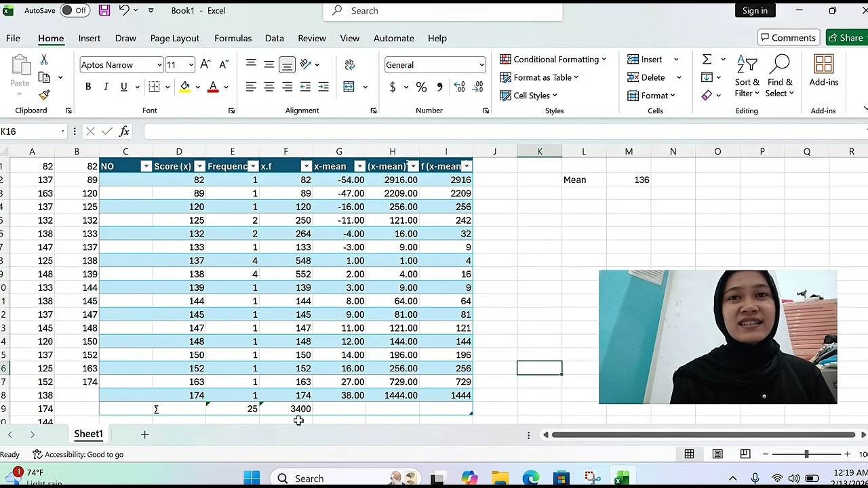Open the Page Layout tab
The image size is (868, 488).
[x=175, y=38]
